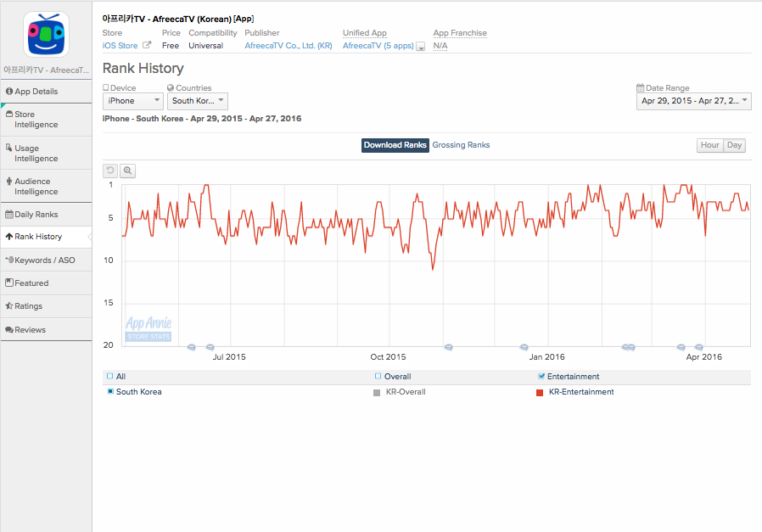Switch chart granularity to Day
762x532 pixels.
coord(734,145)
